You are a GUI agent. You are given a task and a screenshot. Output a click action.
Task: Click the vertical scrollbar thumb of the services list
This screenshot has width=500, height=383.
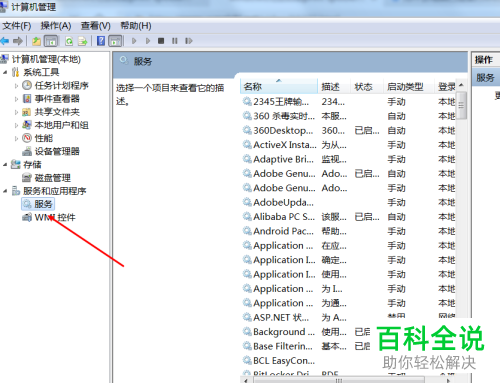click(461, 105)
